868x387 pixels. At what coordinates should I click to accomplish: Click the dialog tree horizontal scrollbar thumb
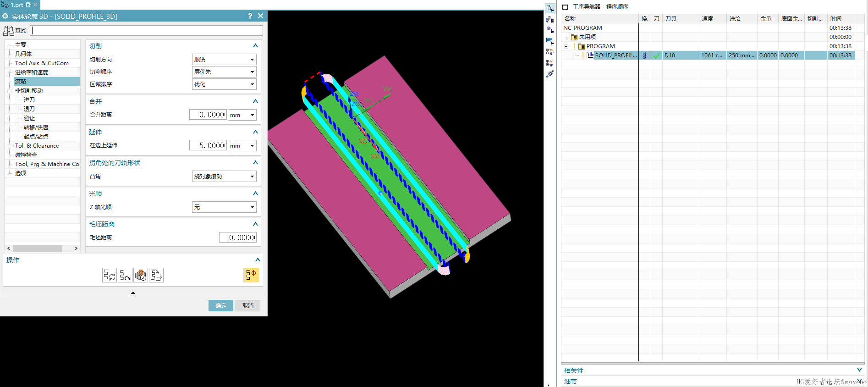click(x=38, y=248)
